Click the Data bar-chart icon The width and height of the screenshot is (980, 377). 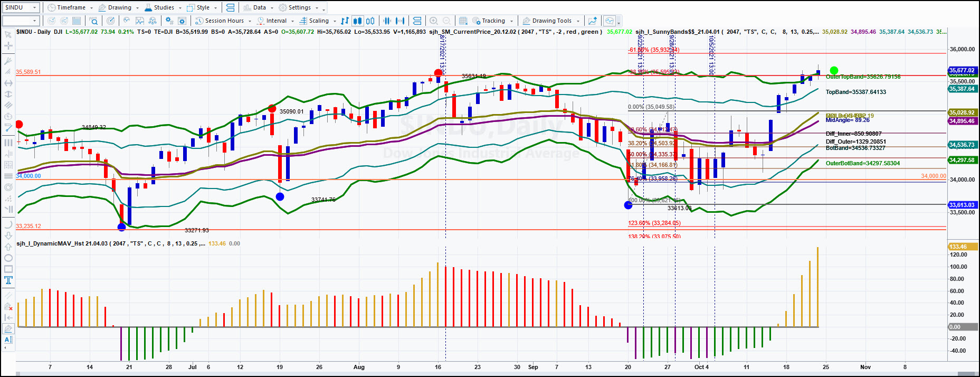(x=247, y=7)
